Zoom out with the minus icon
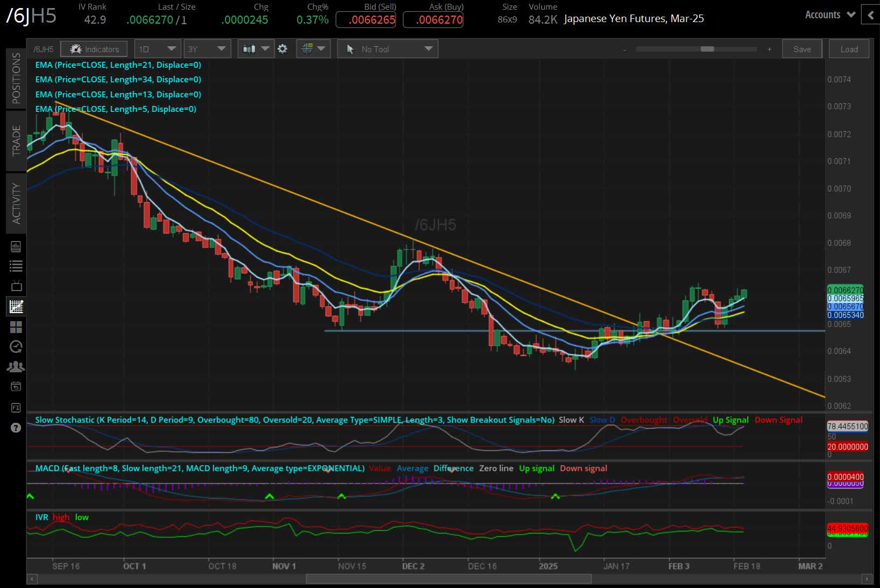The width and height of the screenshot is (880, 588). (x=624, y=49)
